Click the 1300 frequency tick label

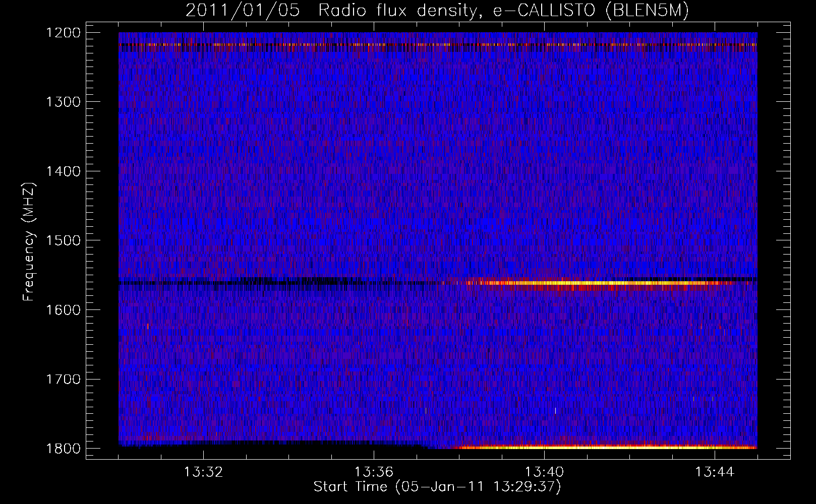tap(63, 102)
